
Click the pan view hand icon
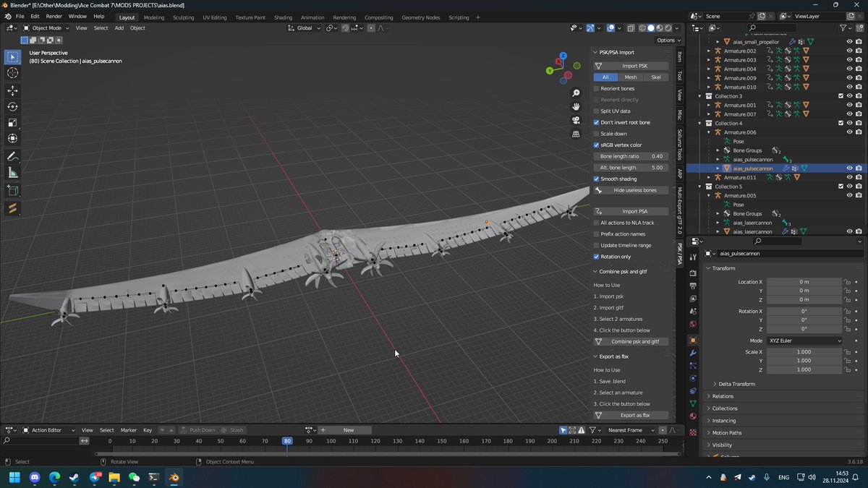[576, 107]
